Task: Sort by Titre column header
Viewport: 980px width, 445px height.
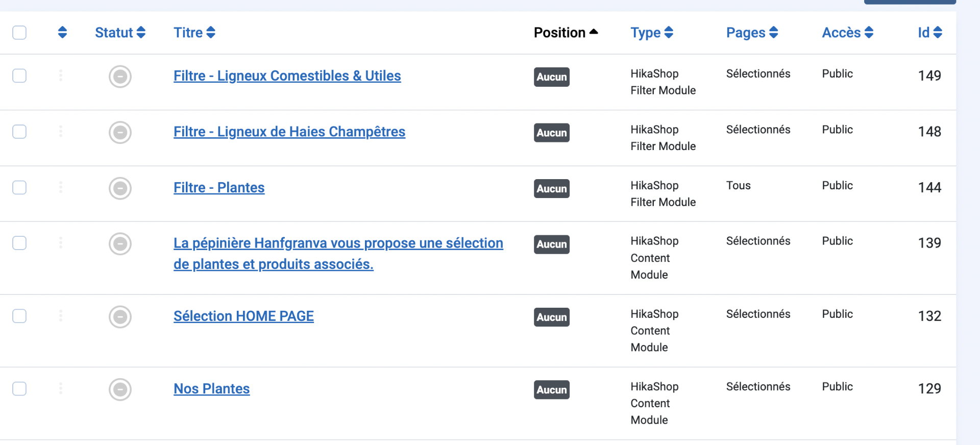Action: [x=194, y=33]
